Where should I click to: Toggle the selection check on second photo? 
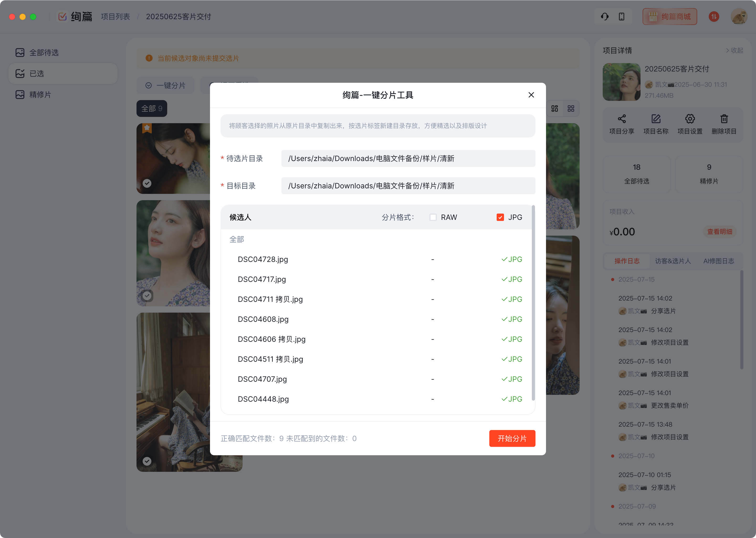coord(147,296)
